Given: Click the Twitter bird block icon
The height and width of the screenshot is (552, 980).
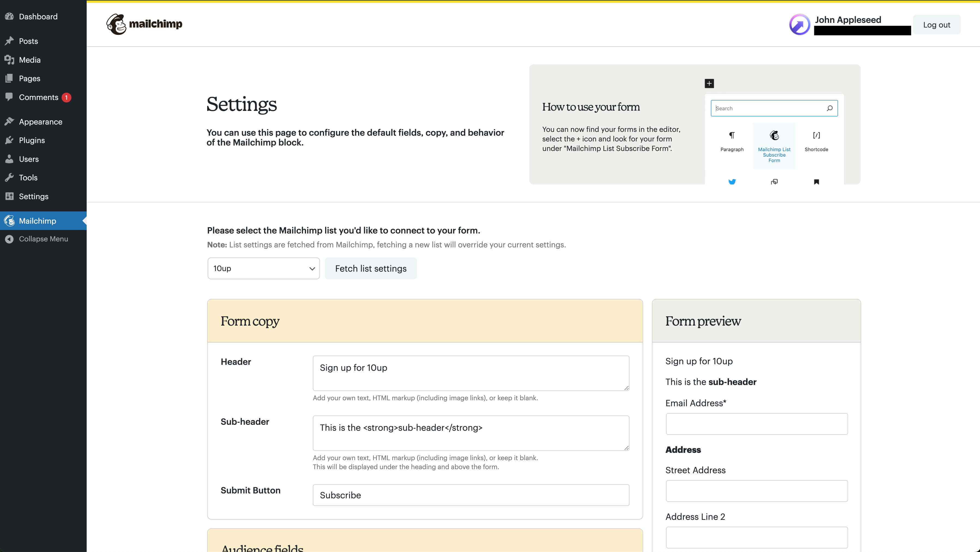Looking at the screenshot, I should click(x=732, y=182).
